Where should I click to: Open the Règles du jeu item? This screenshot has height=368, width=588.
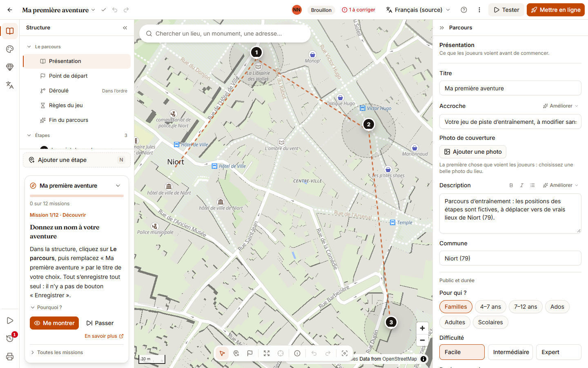[77, 105]
